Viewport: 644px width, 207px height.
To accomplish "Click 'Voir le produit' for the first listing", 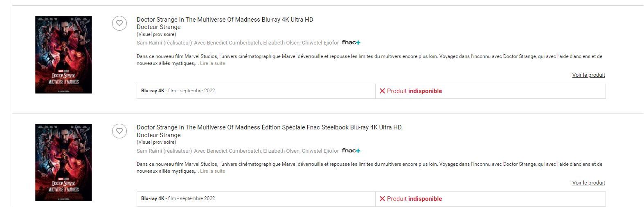I will point(588,75).
